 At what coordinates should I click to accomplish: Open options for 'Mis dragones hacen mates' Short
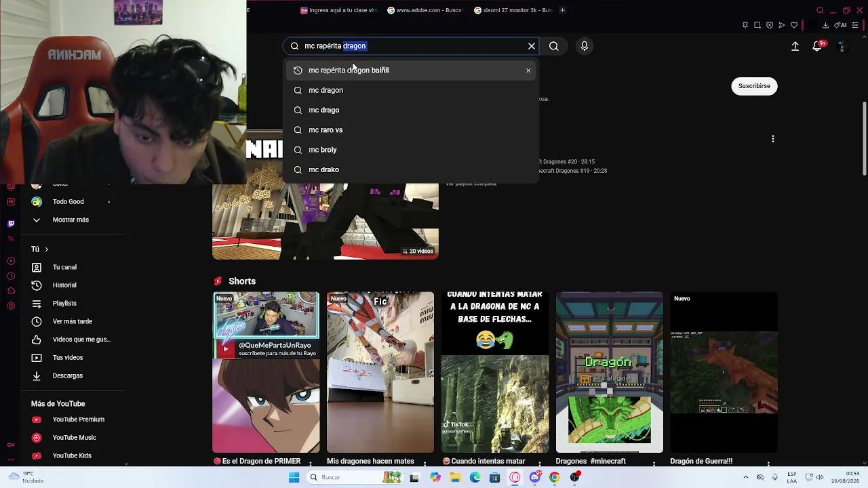425,464
